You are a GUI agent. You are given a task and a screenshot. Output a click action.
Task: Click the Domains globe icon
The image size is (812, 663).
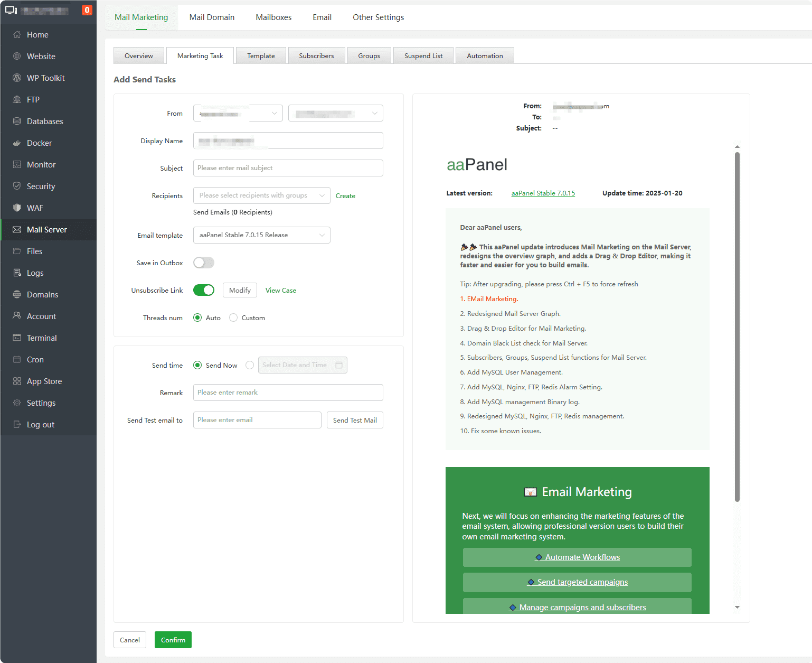(17, 295)
